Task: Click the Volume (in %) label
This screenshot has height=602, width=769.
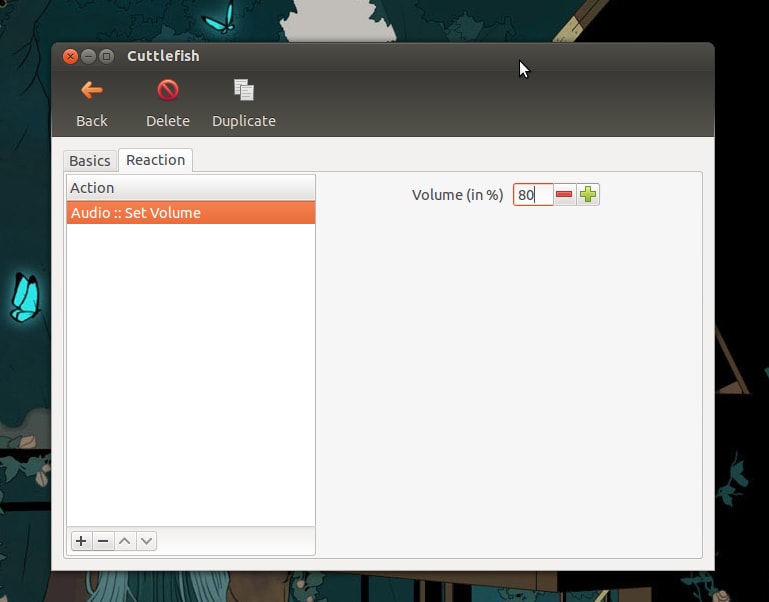Action: tap(458, 195)
